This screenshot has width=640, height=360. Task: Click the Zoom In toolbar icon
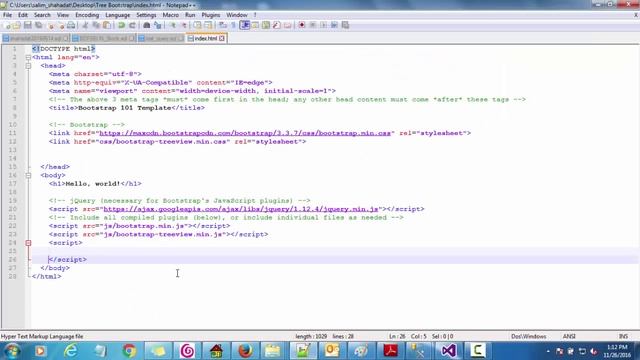tap(172, 25)
